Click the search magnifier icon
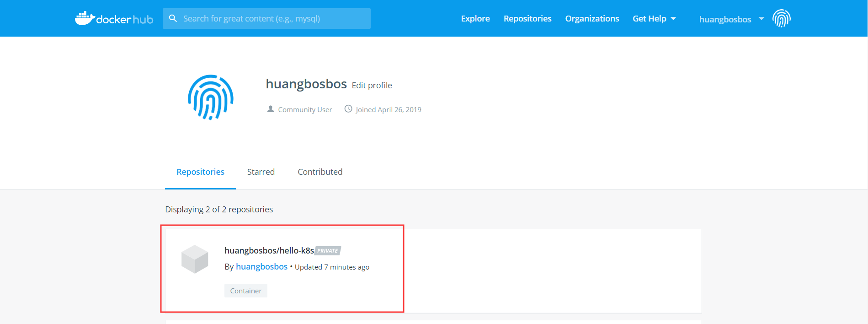Screen dimensions: 868x324 173,18
